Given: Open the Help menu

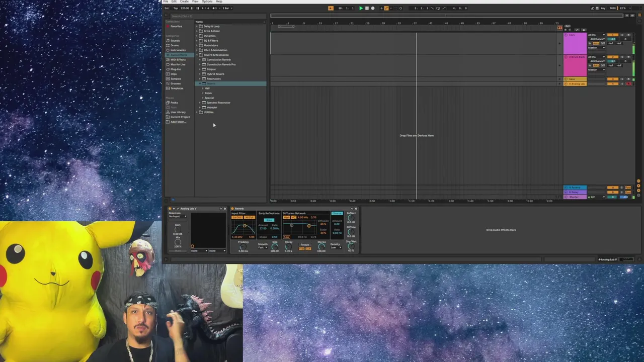Looking at the screenshot, I should (x=219, y=2).
